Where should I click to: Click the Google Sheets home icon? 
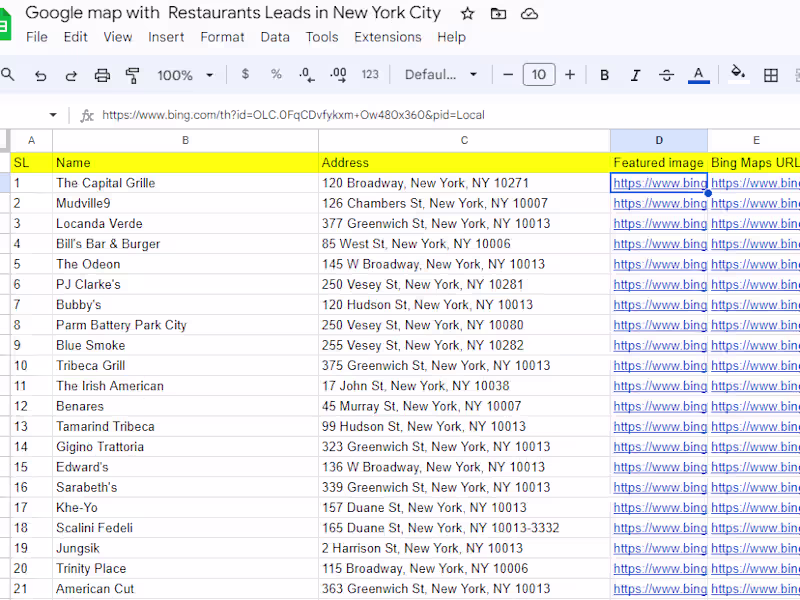pyautogui.click(x=4, y=24)
